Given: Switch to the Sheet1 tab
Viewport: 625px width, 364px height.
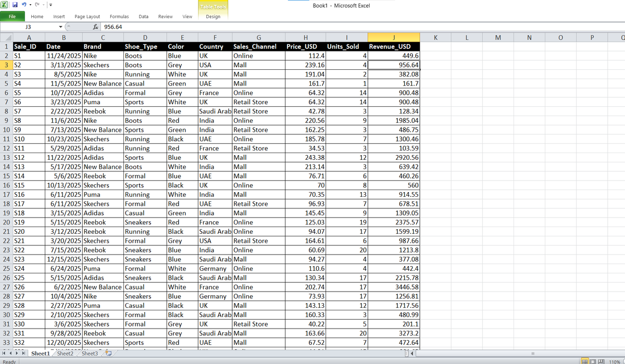Looking at the screenshot, I should click(41, 354).
